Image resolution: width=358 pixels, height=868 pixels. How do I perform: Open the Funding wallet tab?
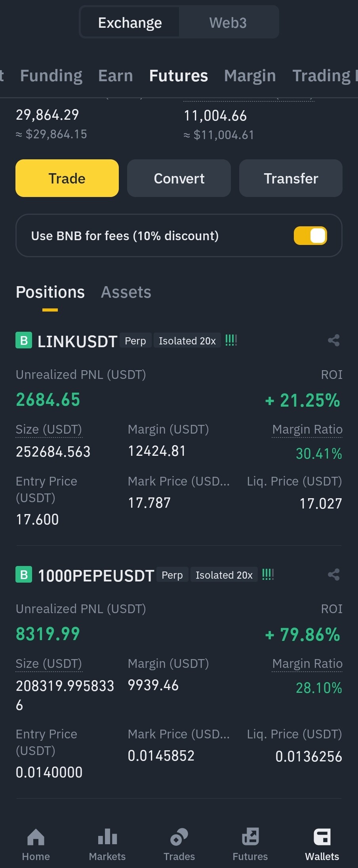tap(51, 75)
